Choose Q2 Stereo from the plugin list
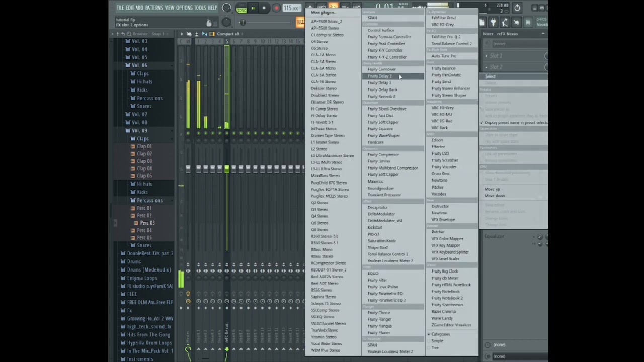Screen dimensions: 644x362 coord(319,203)
